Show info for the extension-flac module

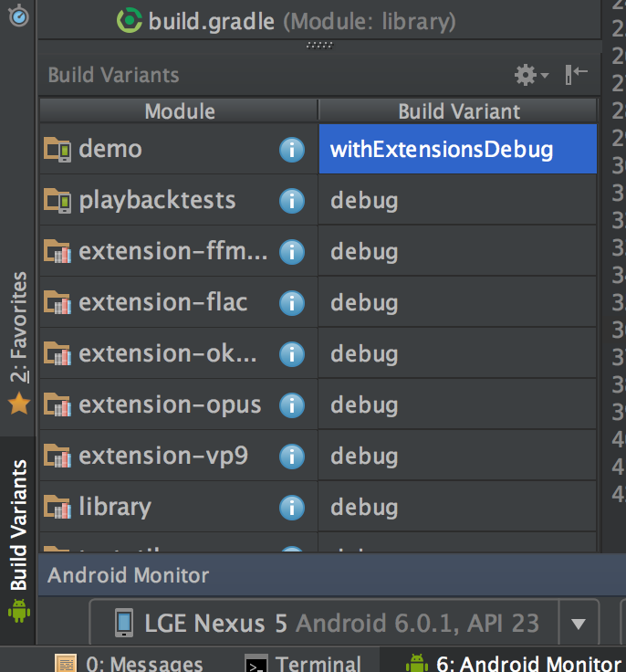[x=292, y=303]
